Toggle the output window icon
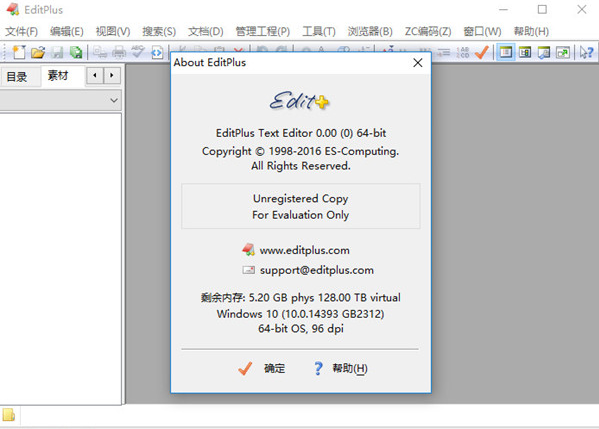This screenshot has width=599, height=429. (525, 52)
